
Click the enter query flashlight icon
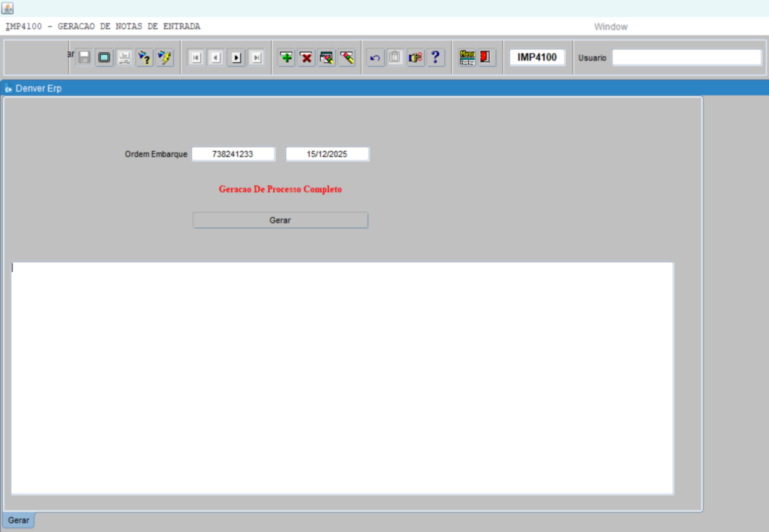145,57
